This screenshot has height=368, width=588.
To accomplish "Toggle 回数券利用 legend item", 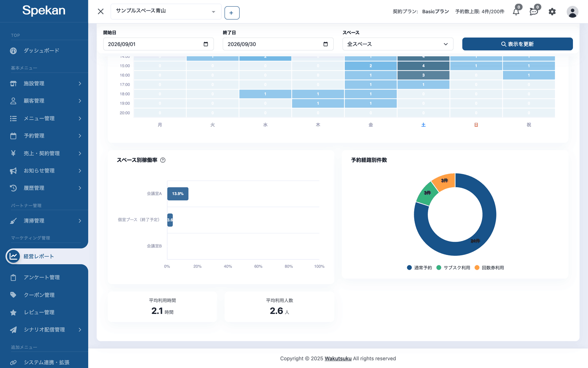I will (x=490, y=268).
